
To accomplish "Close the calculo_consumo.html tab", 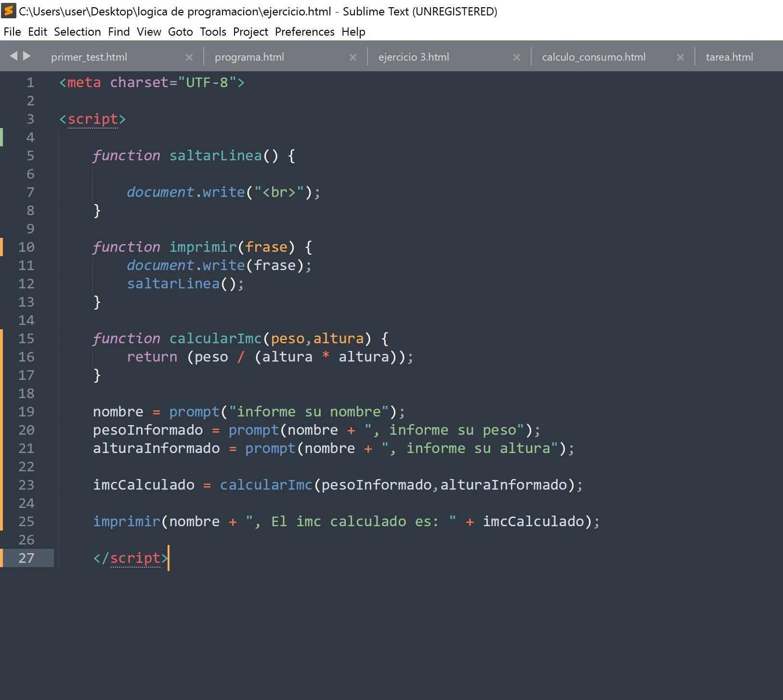I will 680,57.
